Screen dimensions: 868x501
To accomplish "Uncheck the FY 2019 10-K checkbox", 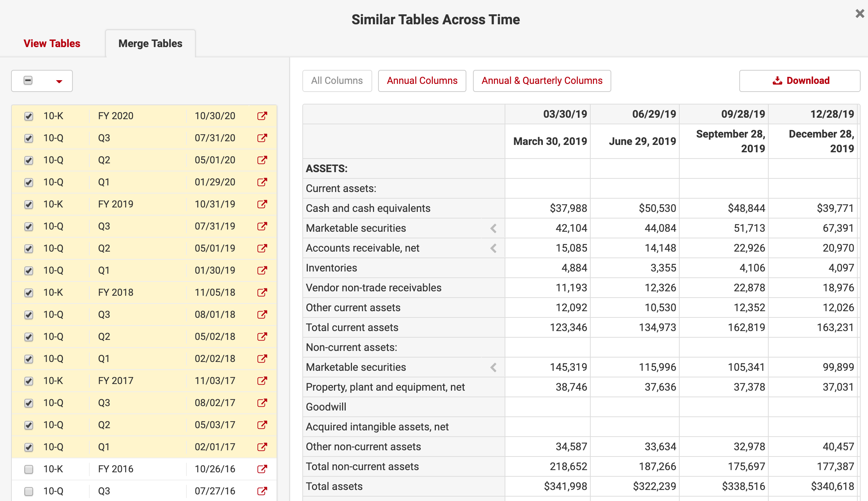I will [x=29, y=205].
